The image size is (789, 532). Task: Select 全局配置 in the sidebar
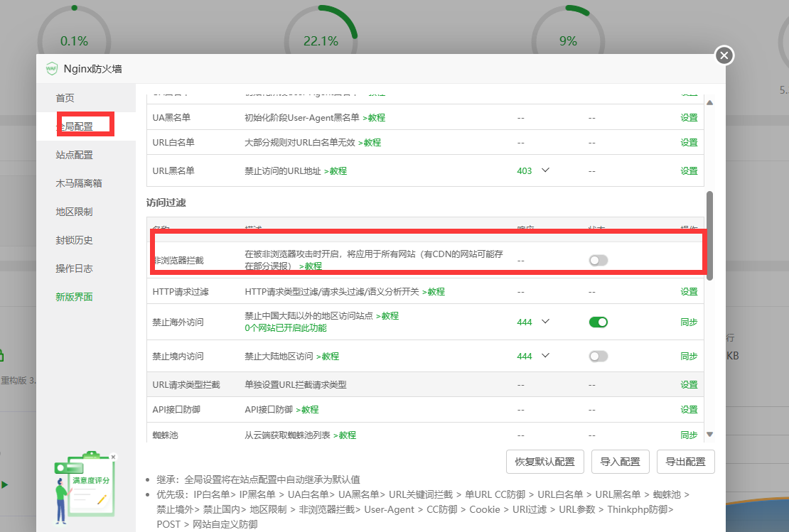point(75,126)
